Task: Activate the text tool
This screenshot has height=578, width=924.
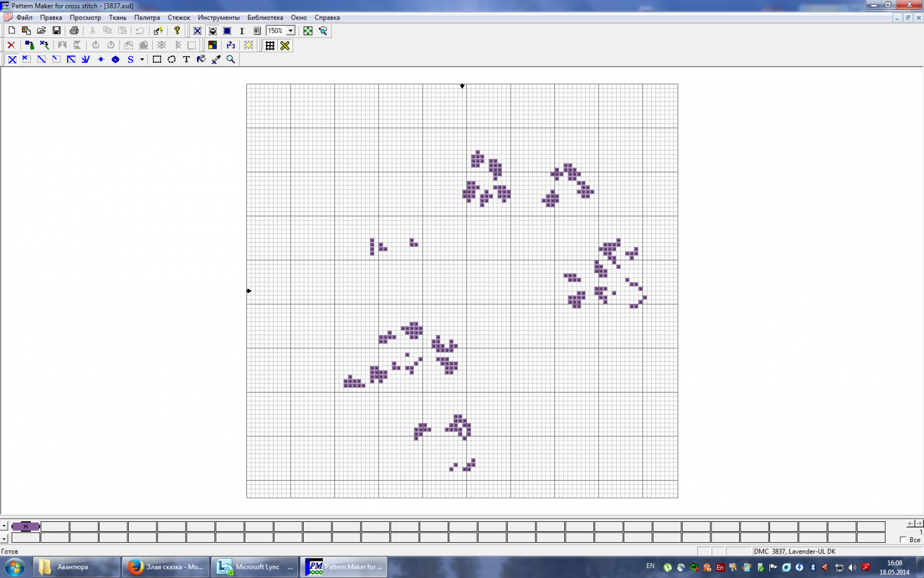Action: [x=187, y=60]
